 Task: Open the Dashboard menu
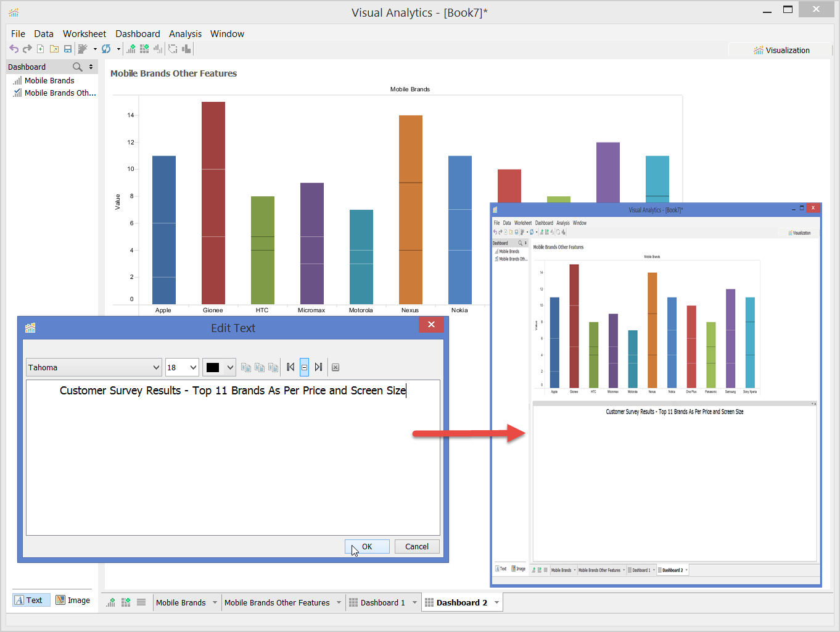coord(138,34)
